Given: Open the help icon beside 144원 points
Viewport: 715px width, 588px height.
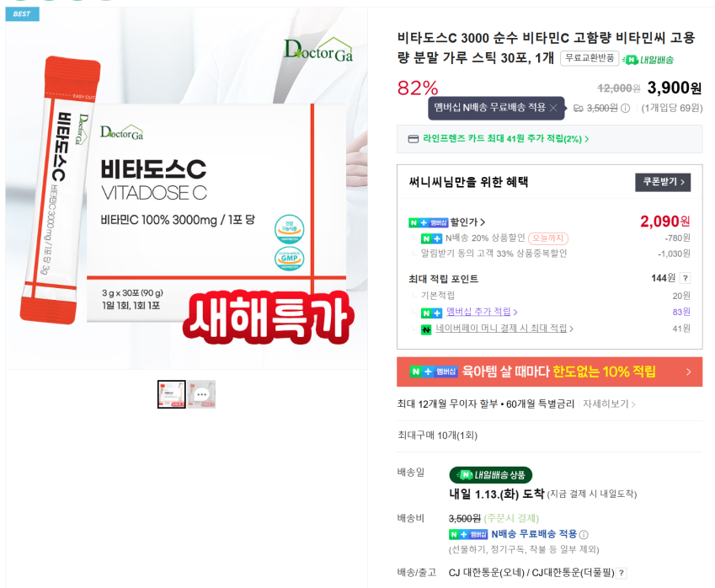Looking at the screenshot, I should 685,278.
